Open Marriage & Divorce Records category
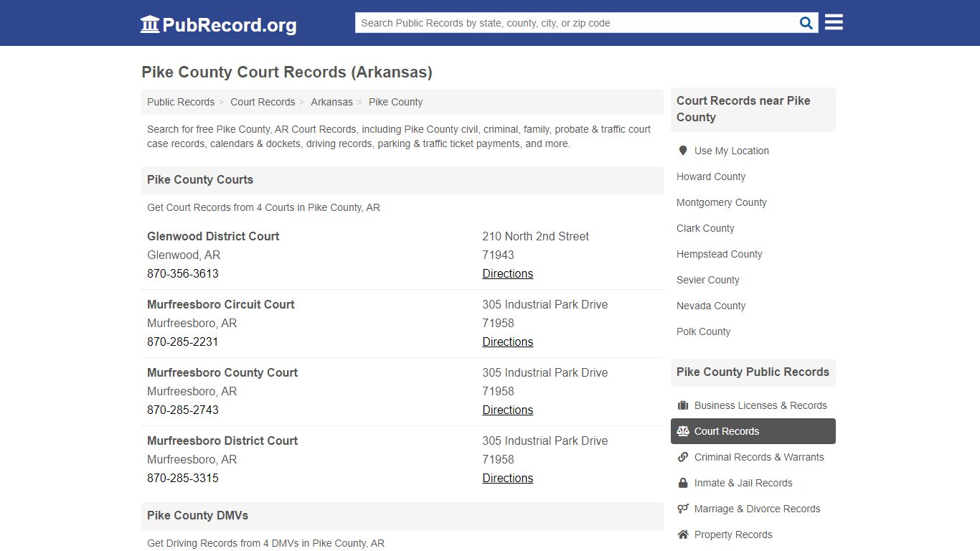This screenshot has height=551, width=980. coord(753,509)
